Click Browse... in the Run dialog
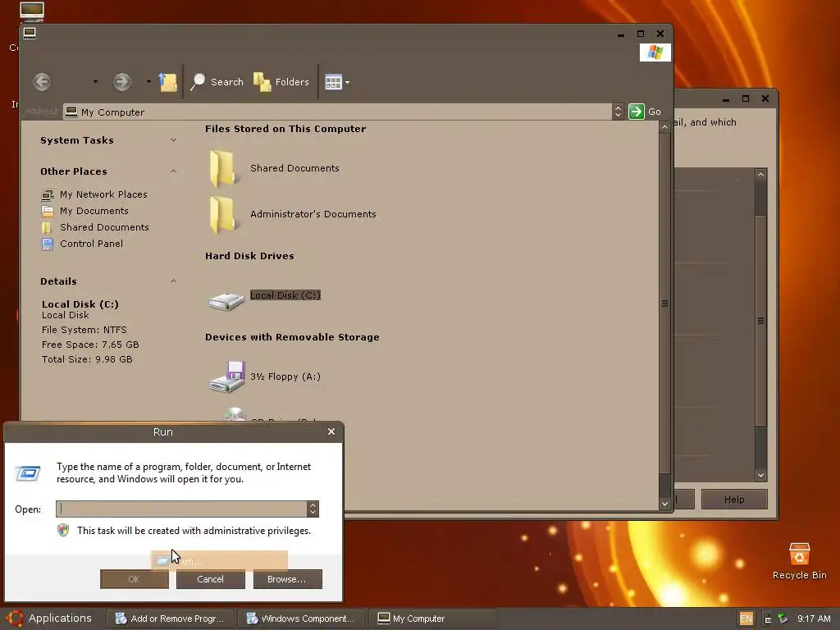Viewport: 840px width, 630px height. coord(287,579)
